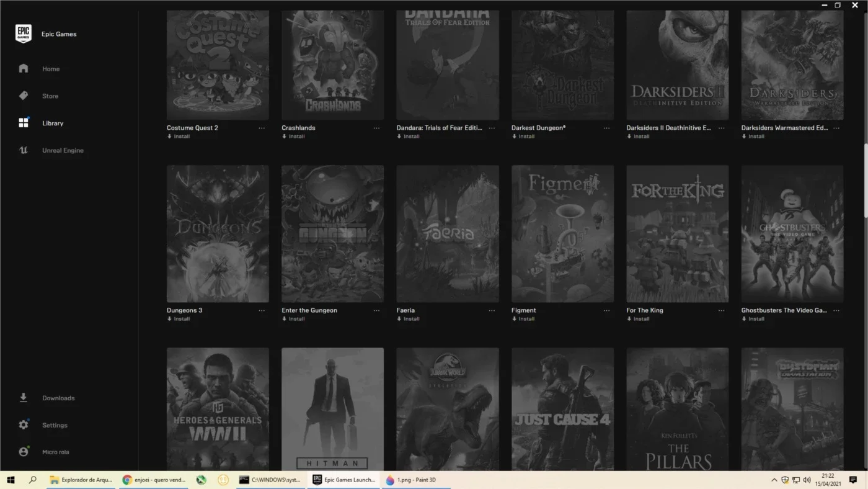The height and width of the screenshot is (489, 868).
Task: Switch to Explorador de Arquivos taskbar item
Action: tap(81, 480)
